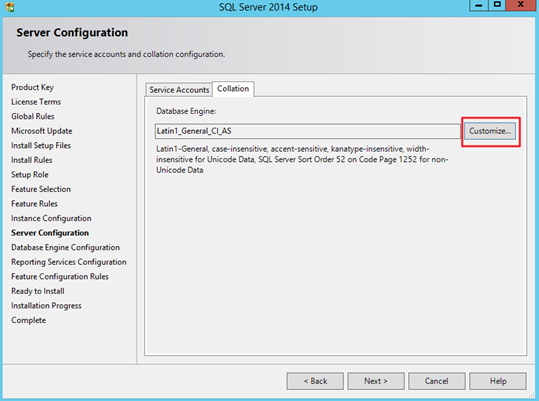Select License Terms in the steps list

click(36, 102)
